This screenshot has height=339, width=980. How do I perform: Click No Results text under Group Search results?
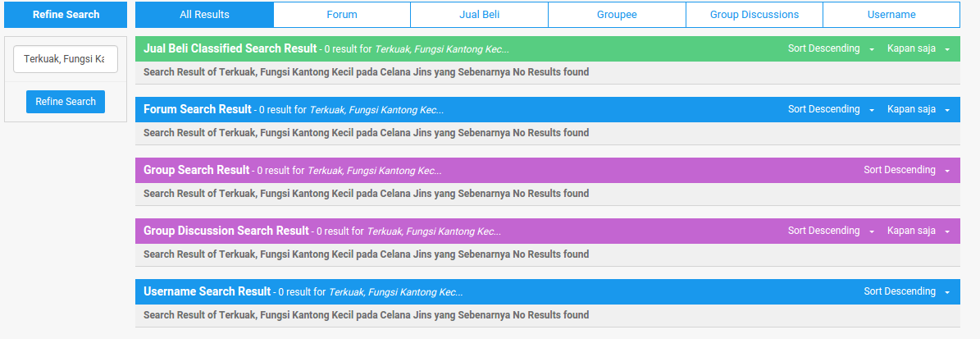(366, 193)
